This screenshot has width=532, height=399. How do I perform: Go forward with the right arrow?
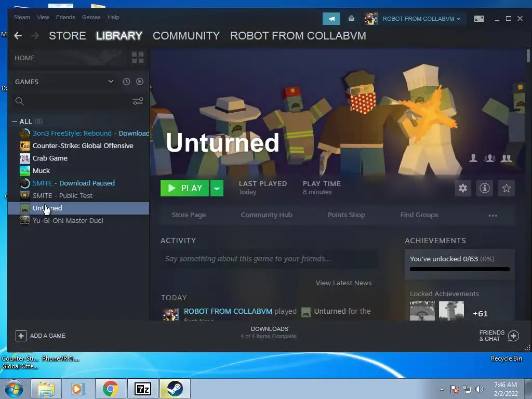pos(35,36)
